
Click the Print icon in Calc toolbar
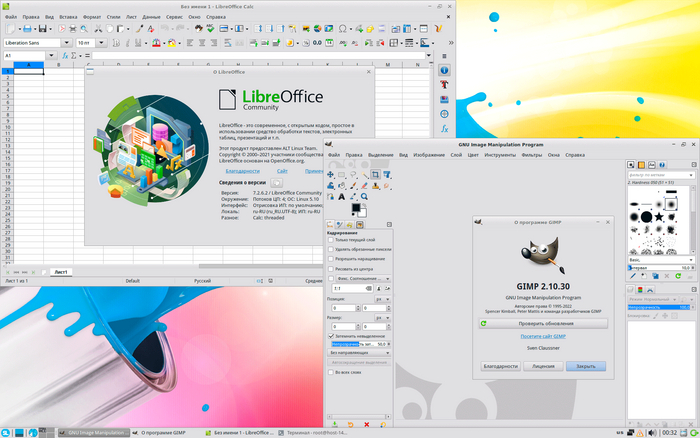coord(73,29)
